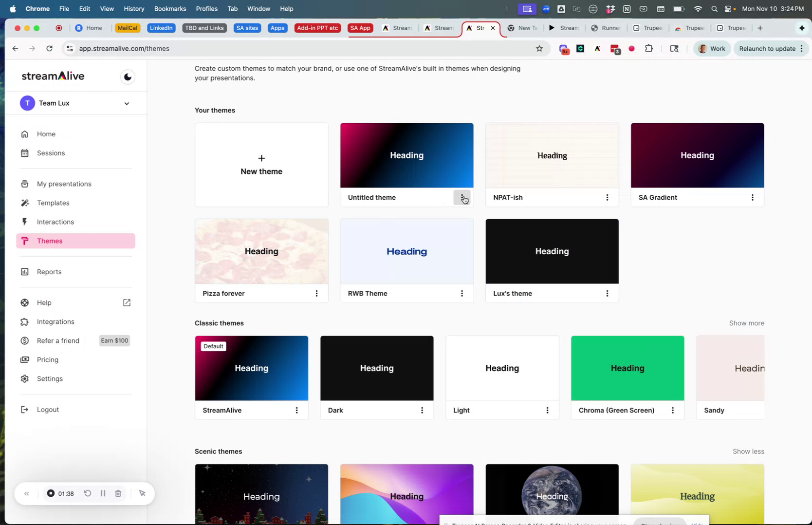Click the Integrations sidebar icon
Viewport: 812px width, 525px height.
[25, 321]
